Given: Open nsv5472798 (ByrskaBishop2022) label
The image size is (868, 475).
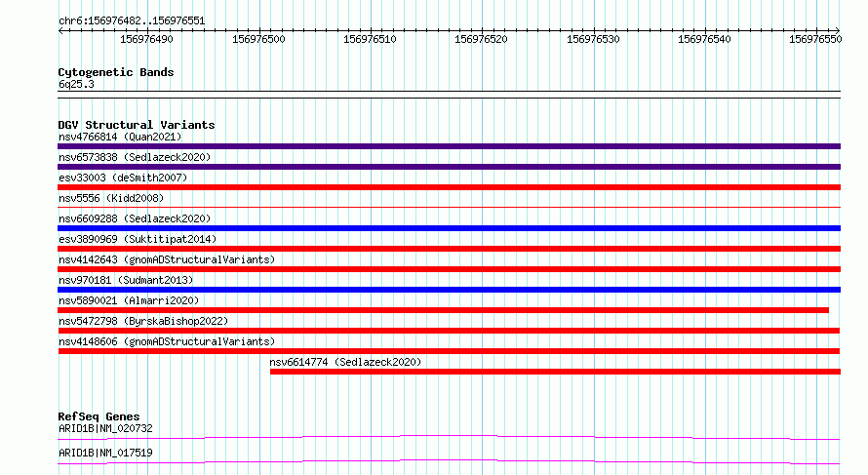Looking at the screenshot, I should [x=143, y=321].
